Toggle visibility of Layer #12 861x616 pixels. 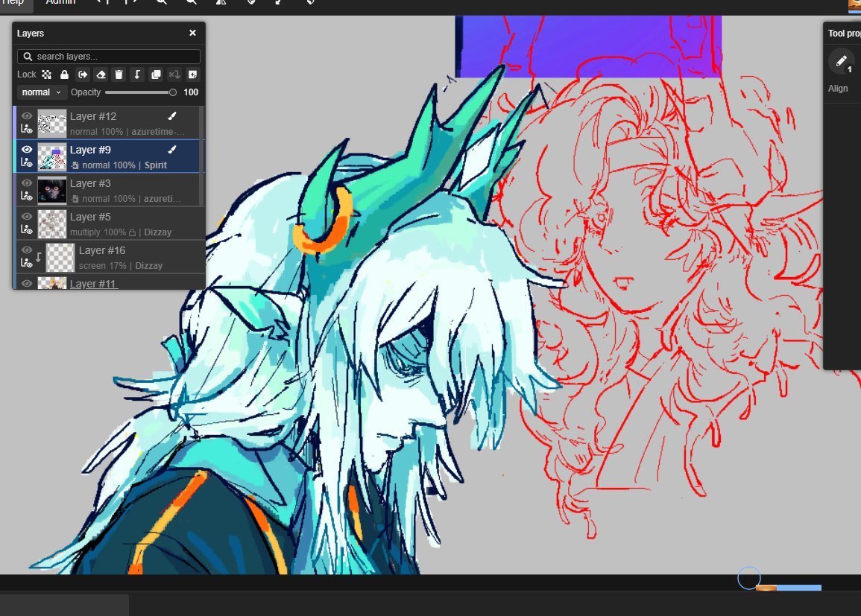(x=26, y=115)
